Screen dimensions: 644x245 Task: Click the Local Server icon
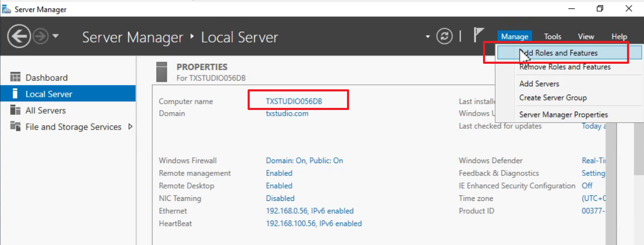point(15,94)
